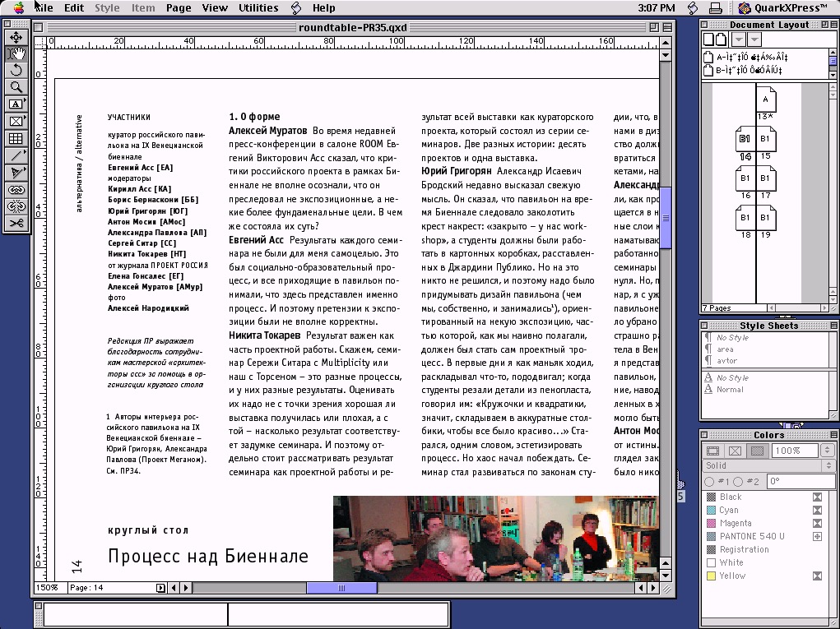The height and width of the screenshot is (629, 840).
Task: Click the 150% zoom field
Action: [50, 588]
